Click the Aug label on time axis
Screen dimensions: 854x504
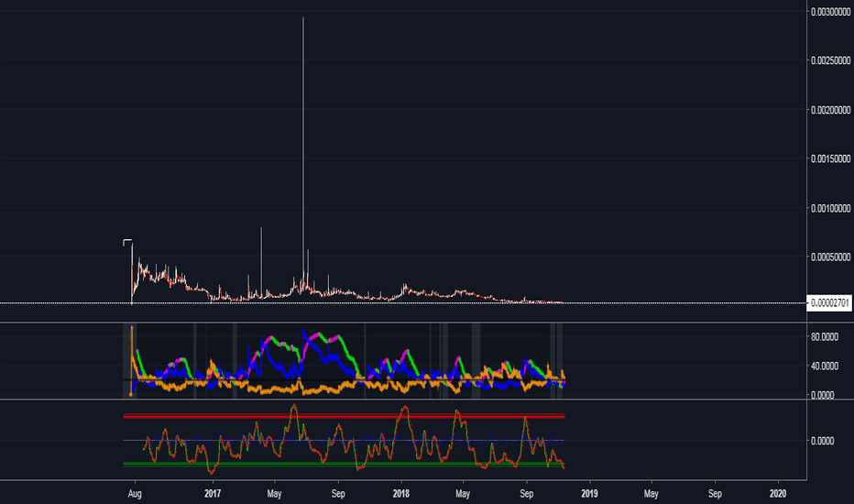[135, 494]
